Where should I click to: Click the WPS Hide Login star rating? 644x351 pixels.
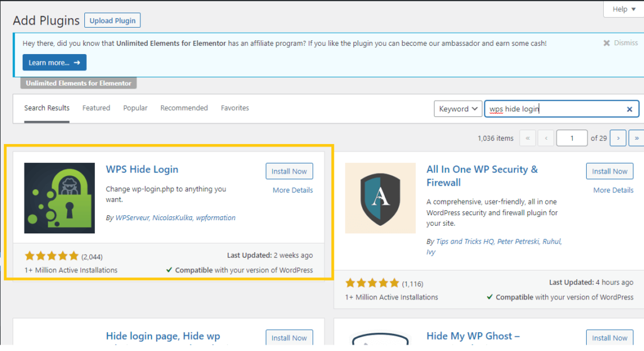pos(52,257)
